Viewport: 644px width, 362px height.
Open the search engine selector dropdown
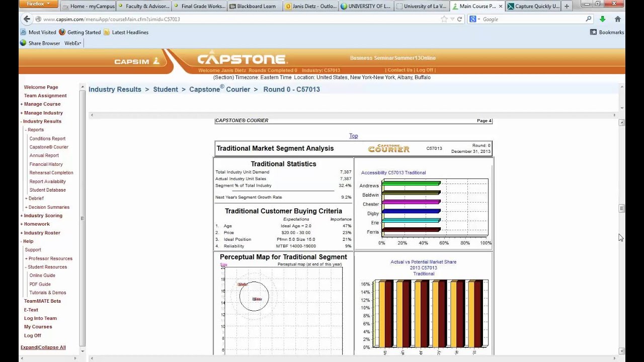(475, 19)
